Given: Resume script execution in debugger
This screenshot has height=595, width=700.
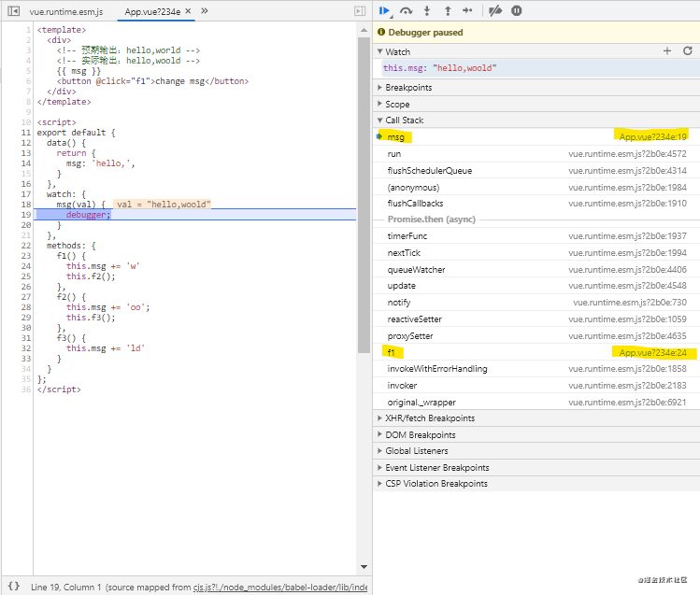Looking at the screenshot, I should [x=384, y=10].
